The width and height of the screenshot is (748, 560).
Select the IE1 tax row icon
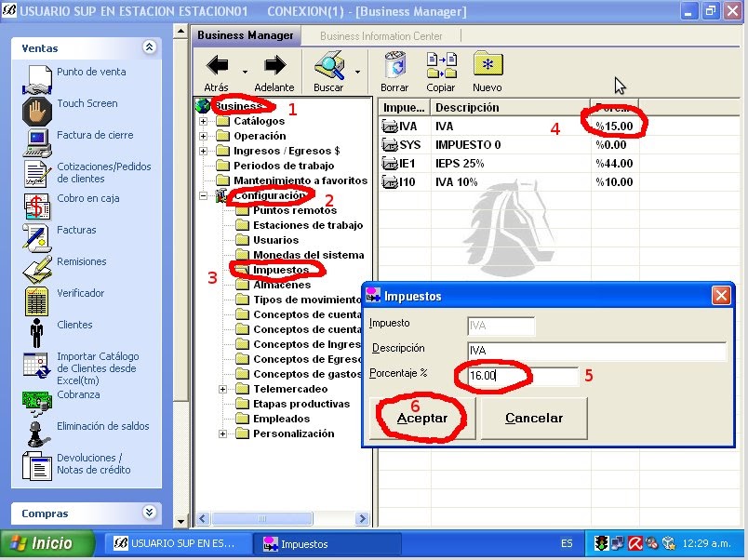tap(390, 164)
